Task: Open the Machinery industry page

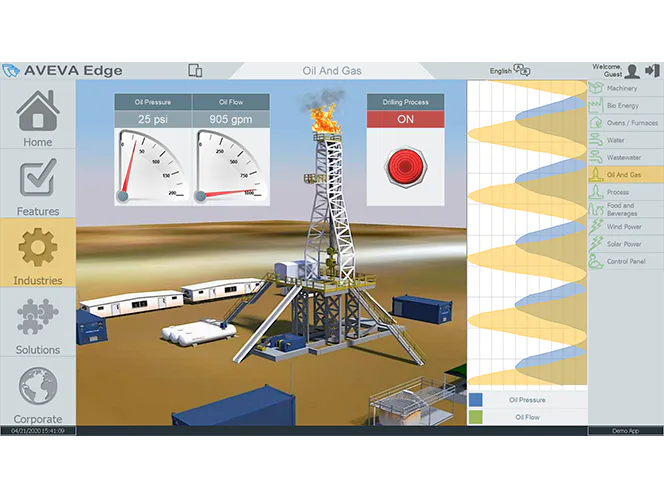Action: pos(626,88)
